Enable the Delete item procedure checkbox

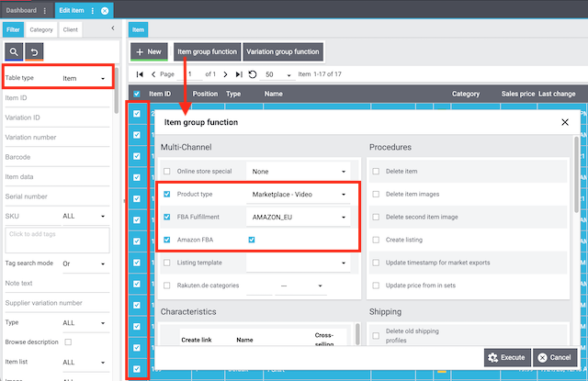[375, 171]
